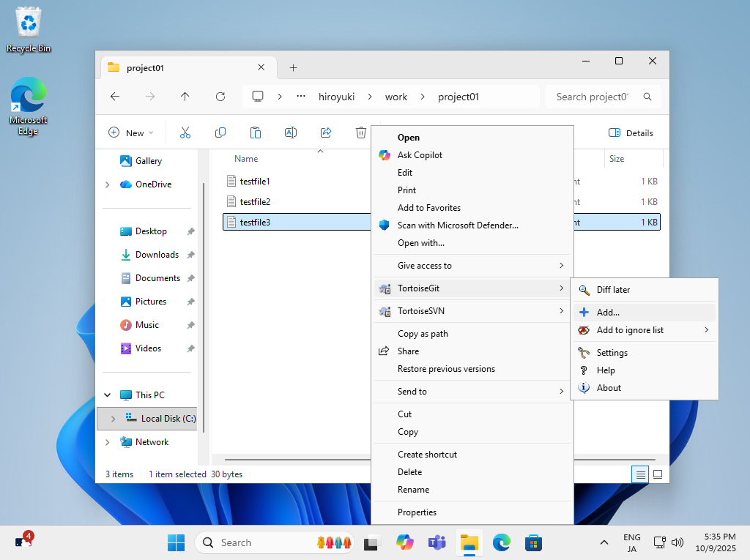Click the Search project01 input box
Image resolution: width=750 pixels, height=560 pixels.
pos(592,97)
